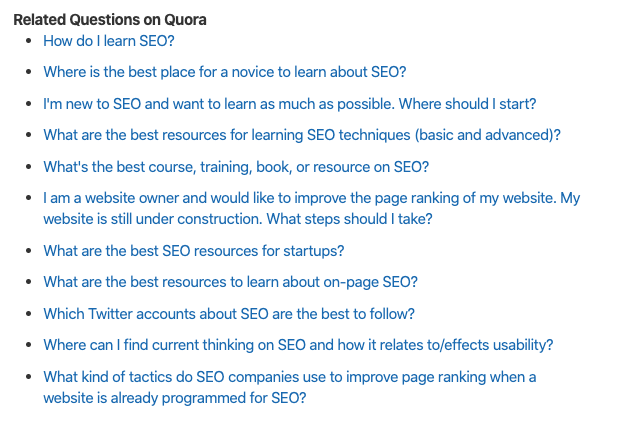
Task: Click bullet next to SEO companies tactics question
Action: (x=29, y=377)
